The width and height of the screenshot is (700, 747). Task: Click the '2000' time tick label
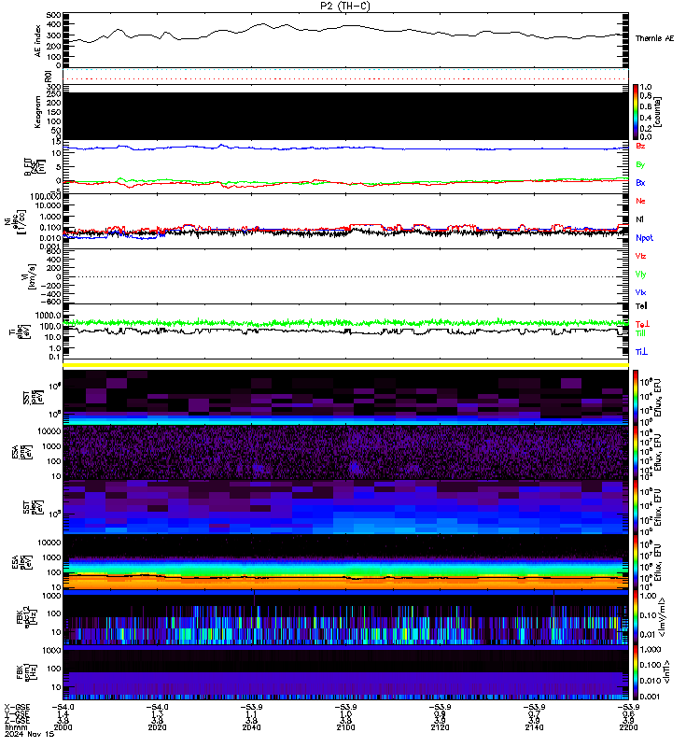pos(63,727)
